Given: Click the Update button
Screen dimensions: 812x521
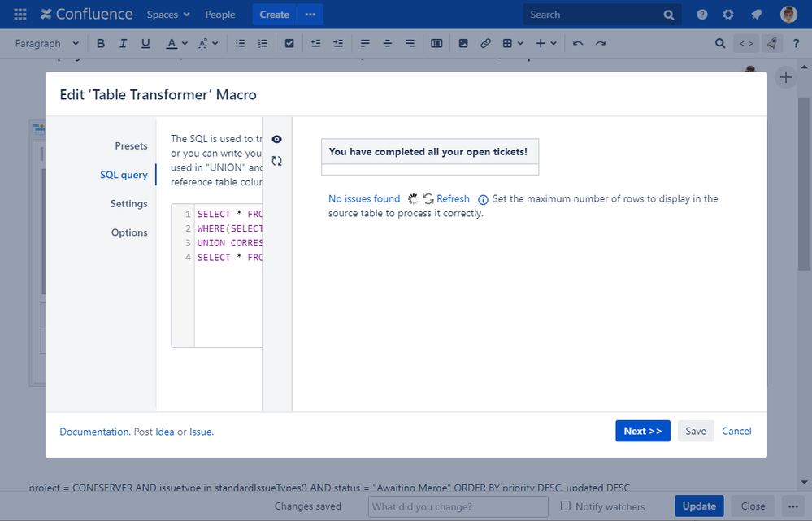Looking at the screenshot, I should (x=699, y=506).
